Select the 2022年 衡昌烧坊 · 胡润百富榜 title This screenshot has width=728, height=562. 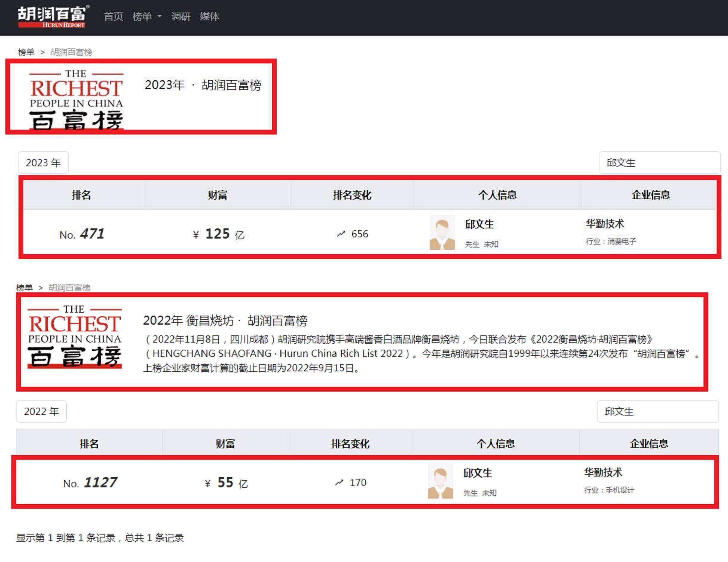225,321
